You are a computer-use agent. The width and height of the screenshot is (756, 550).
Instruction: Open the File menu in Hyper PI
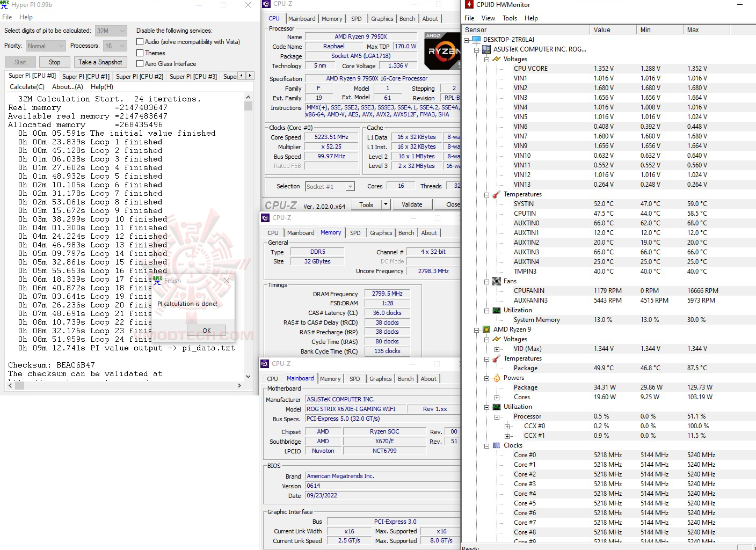coord(7,17)
